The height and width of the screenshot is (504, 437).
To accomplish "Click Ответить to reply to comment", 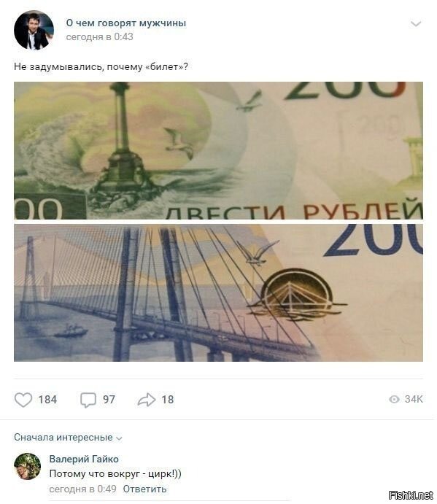I will pyautogui.click(x=144, y=489).
